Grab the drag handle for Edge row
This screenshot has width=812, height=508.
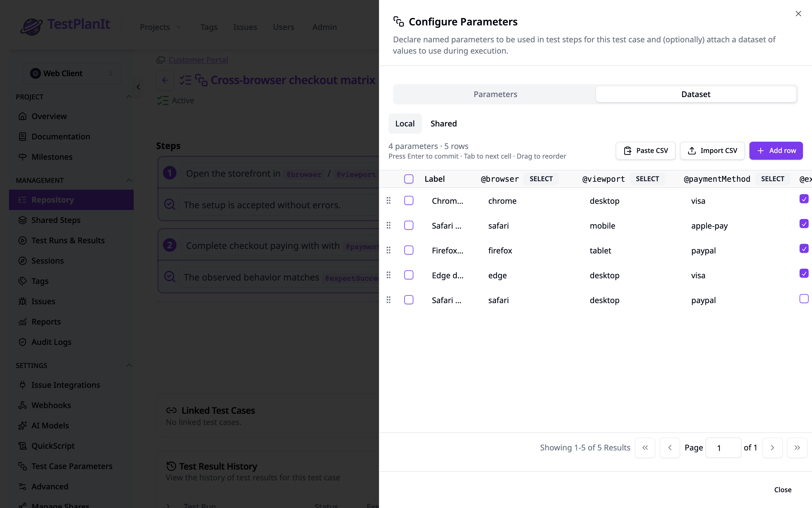click(389, 275)
